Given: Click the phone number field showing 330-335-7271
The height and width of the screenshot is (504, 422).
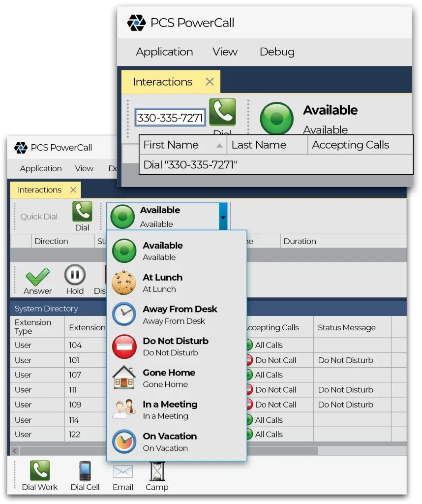Looking at the screenshot, I should tap(170, 118).
